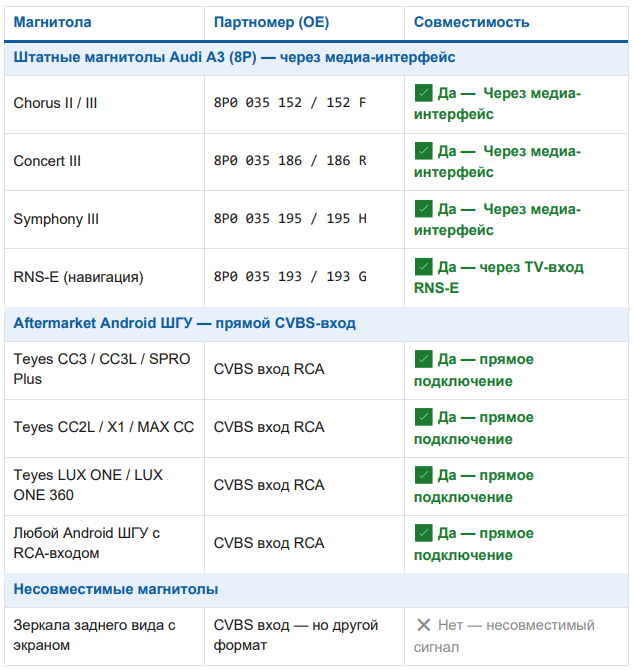Click 'CVBS вход RCA' in Любой Android ШГУ row

coord(269,543)
